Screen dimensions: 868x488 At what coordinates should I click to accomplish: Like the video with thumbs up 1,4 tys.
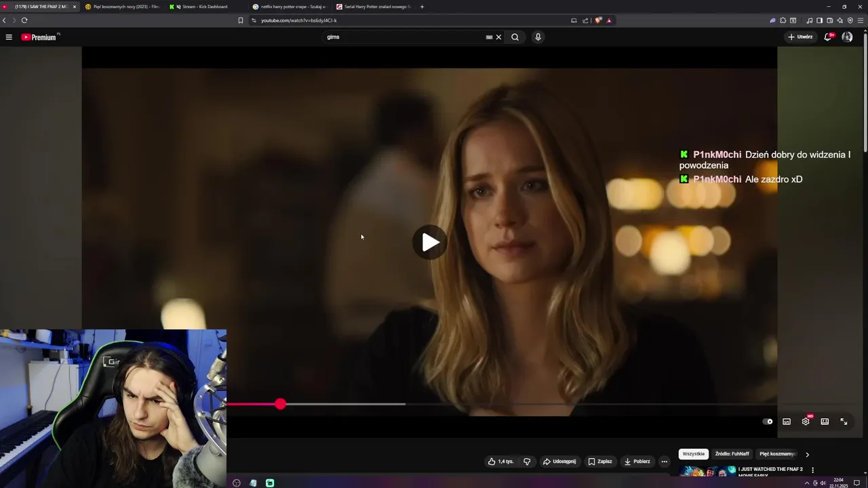coord(500,462)
